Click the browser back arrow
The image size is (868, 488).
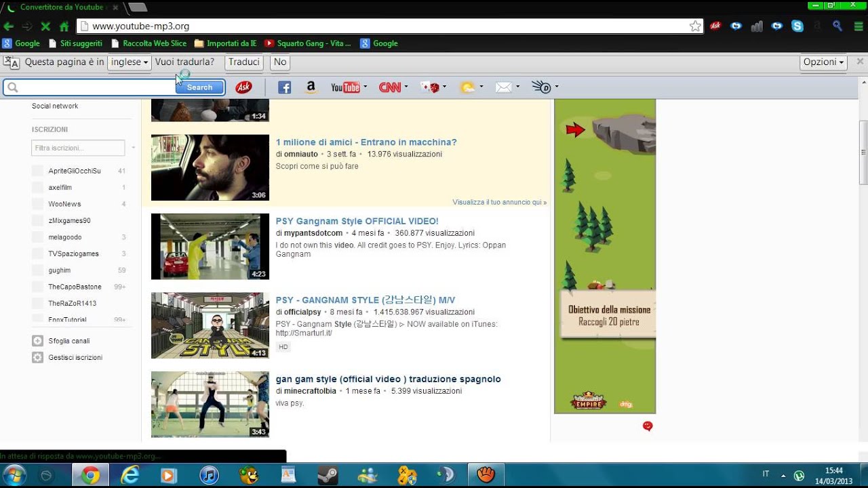pos(8,26)
